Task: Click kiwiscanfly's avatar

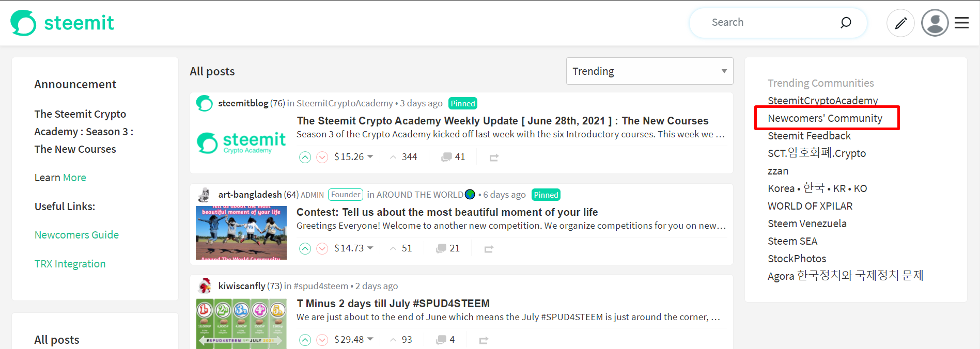Action: [x=205, y=286]
